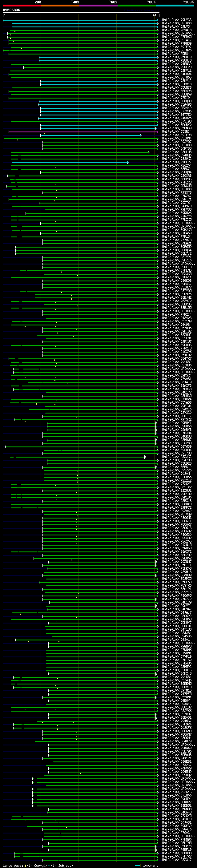The height and width of the screenshot is (868, 197).
Task: Select hit label UniRef100_Q53RI4
Action: (177, 132)
